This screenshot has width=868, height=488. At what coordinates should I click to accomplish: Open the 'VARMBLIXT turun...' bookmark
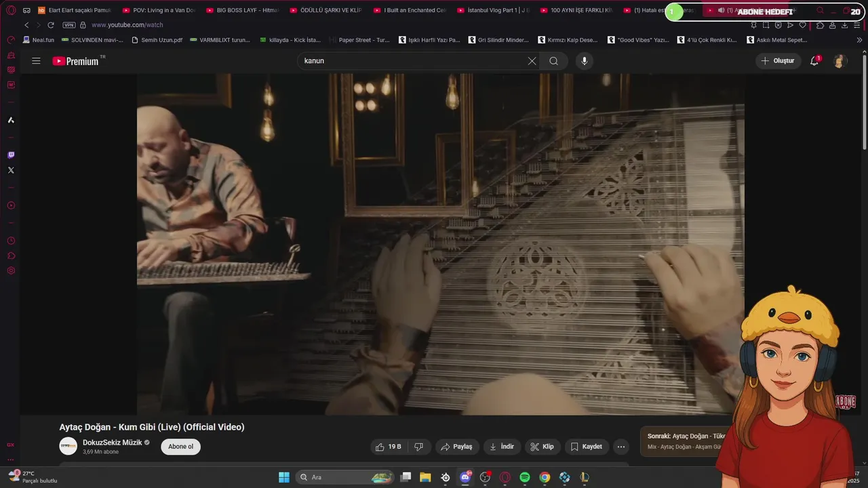220,40
